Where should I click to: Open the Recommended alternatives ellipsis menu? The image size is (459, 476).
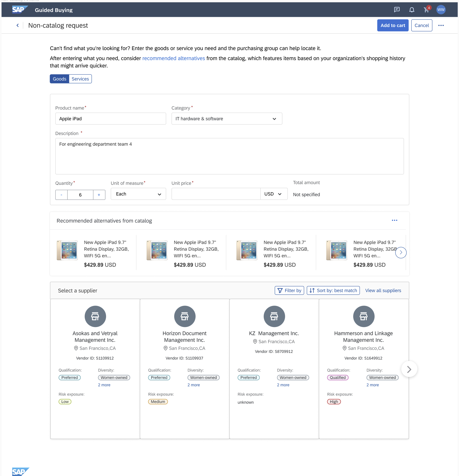[395, 220]
